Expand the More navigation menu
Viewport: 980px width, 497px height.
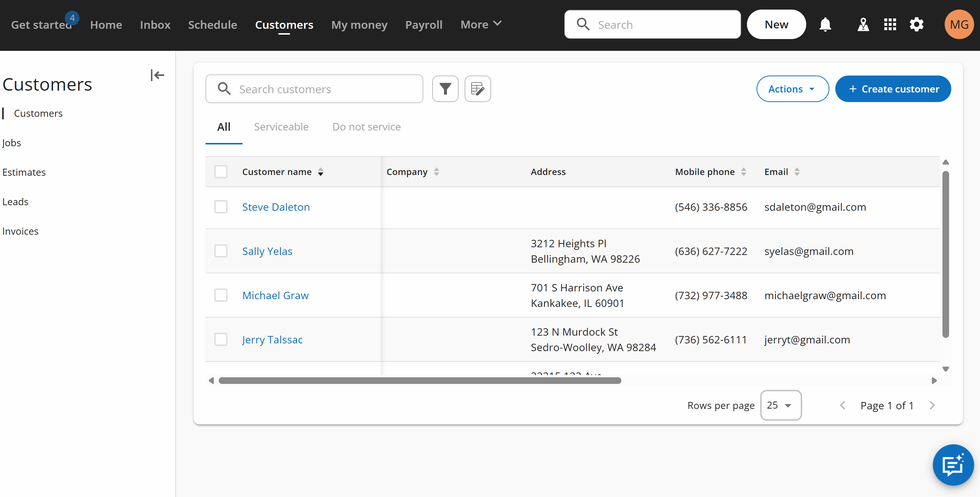coord(481,25)
